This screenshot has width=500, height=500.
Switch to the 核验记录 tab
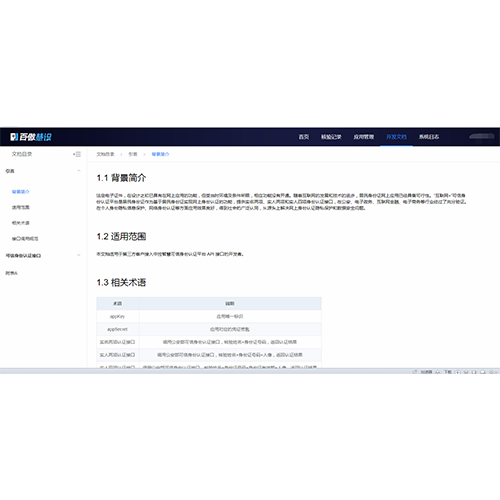coord(331,137)
